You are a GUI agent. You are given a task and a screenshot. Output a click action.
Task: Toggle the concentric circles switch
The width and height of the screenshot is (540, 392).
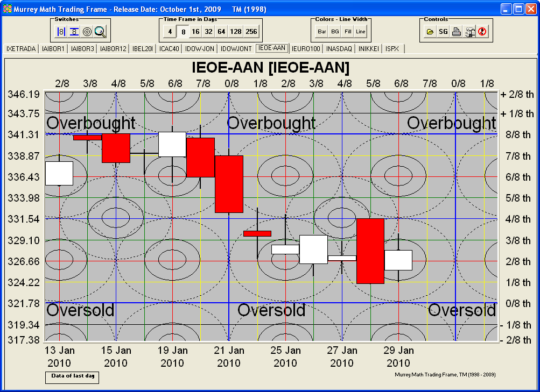pyautogui.click(x=87, y=32)
